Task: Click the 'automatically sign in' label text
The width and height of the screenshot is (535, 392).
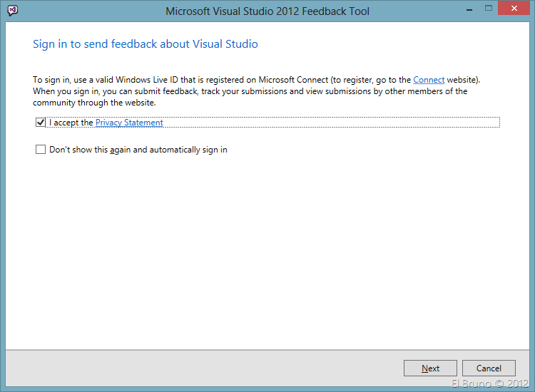Action: click(188, 150)
